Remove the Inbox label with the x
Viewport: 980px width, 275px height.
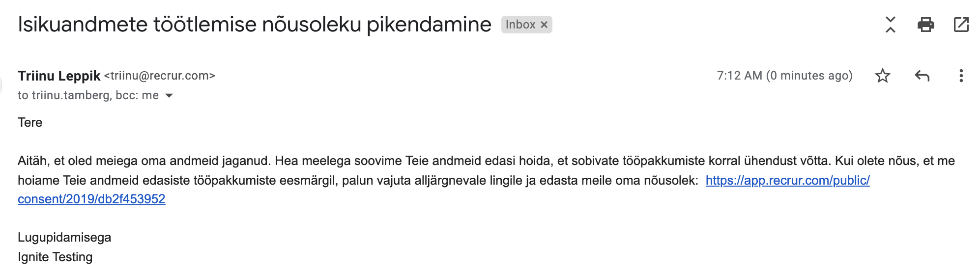(x=544, y=25)
